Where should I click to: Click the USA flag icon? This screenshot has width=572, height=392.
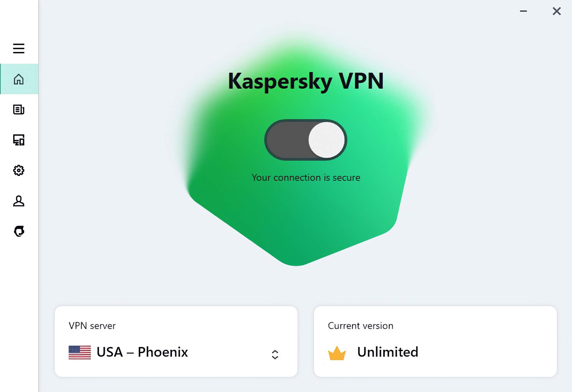[x=80, y=352]
